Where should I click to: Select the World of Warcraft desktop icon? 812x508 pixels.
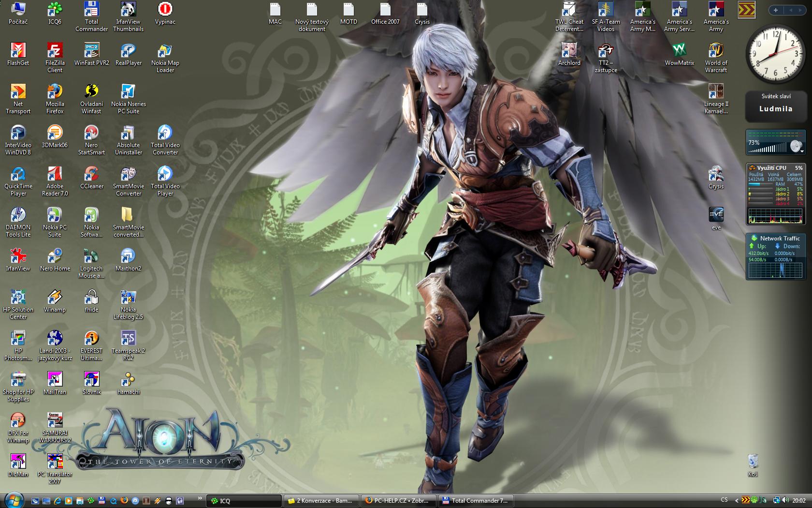click(716, 51)
